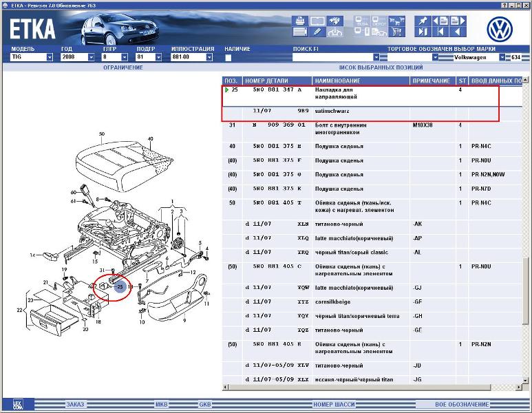Expand the ПОДГР dropdown showing 81

(158, 57)
